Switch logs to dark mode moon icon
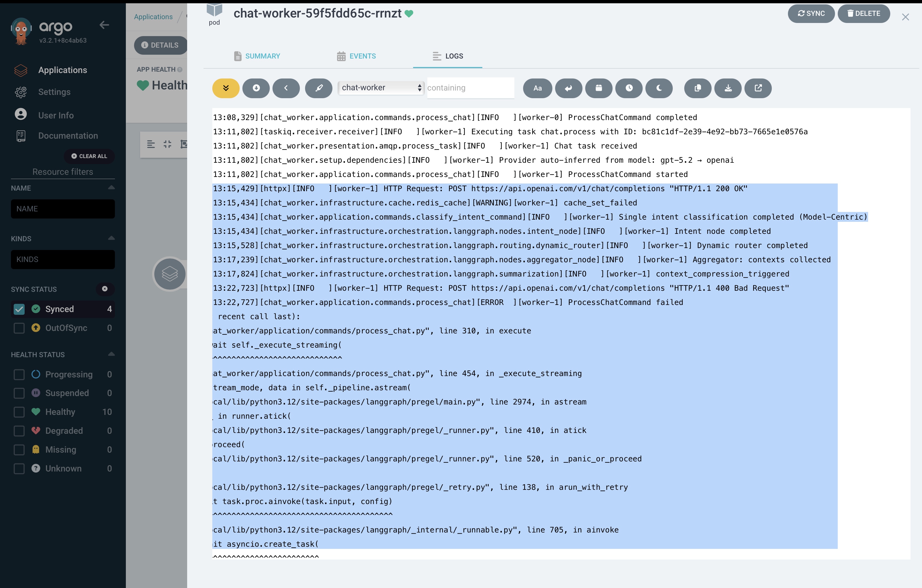This screenshot has width=922, height=588. pyautogui.click(x=659, y=88)
